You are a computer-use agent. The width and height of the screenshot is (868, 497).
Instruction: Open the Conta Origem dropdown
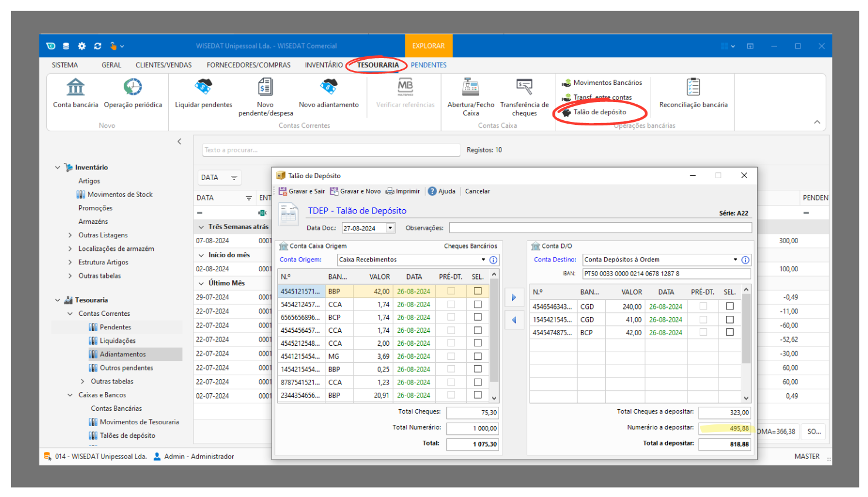coord(483,260)
